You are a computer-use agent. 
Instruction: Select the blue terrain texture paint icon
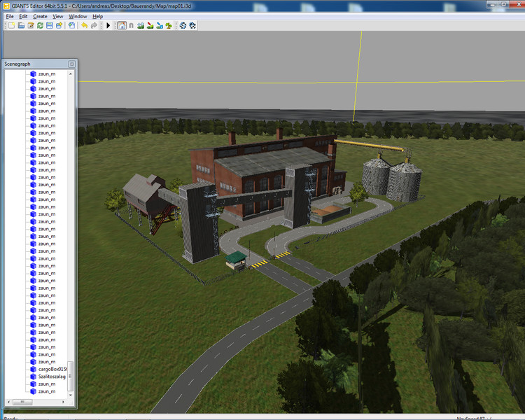[x=160, y=25]
